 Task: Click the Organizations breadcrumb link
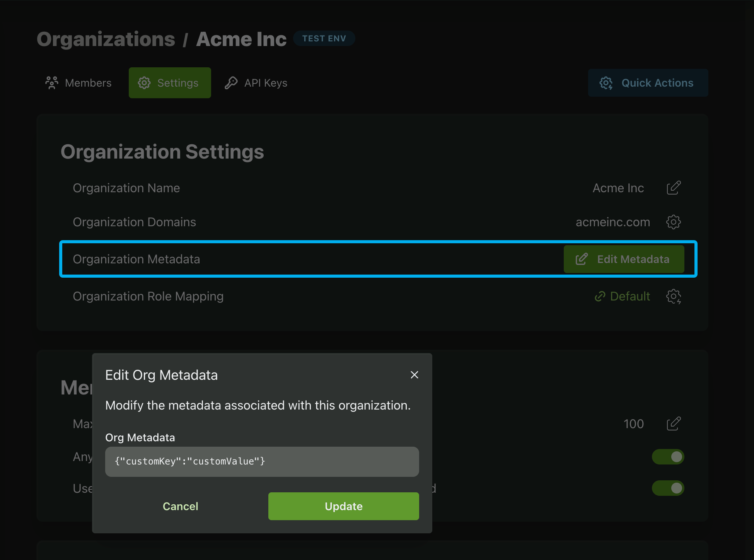[x=106, y=39]
